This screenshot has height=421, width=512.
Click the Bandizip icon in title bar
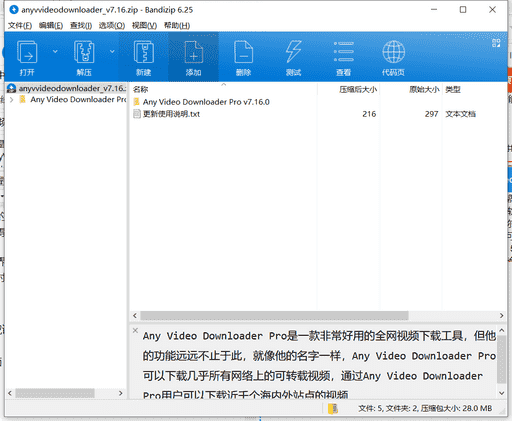click(14, 10)
